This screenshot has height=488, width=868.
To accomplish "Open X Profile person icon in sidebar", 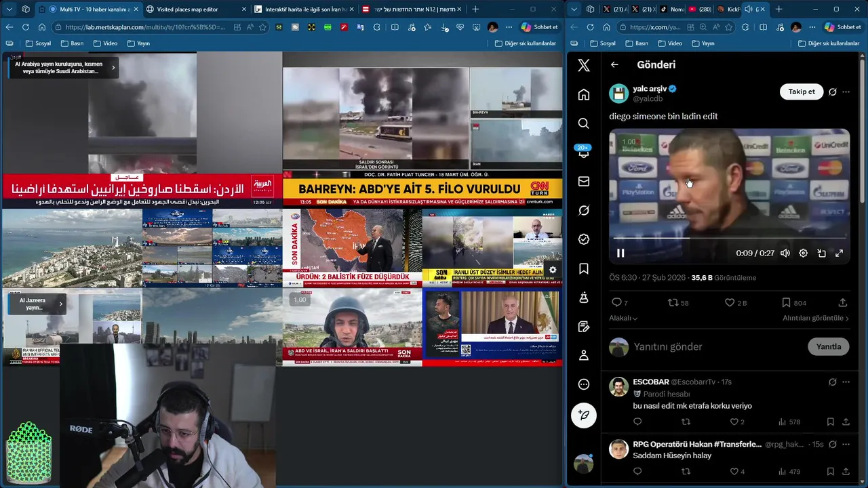I will click(x=584, y=355).
